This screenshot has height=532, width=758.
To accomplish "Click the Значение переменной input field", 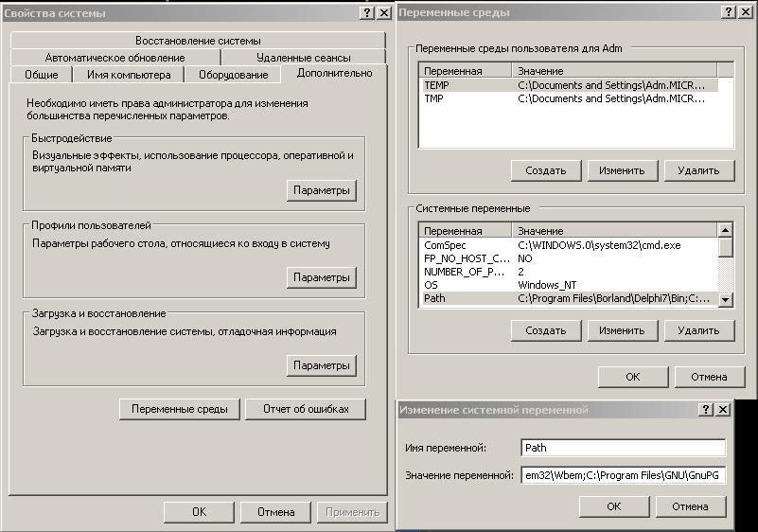I will tap(623, 475).
